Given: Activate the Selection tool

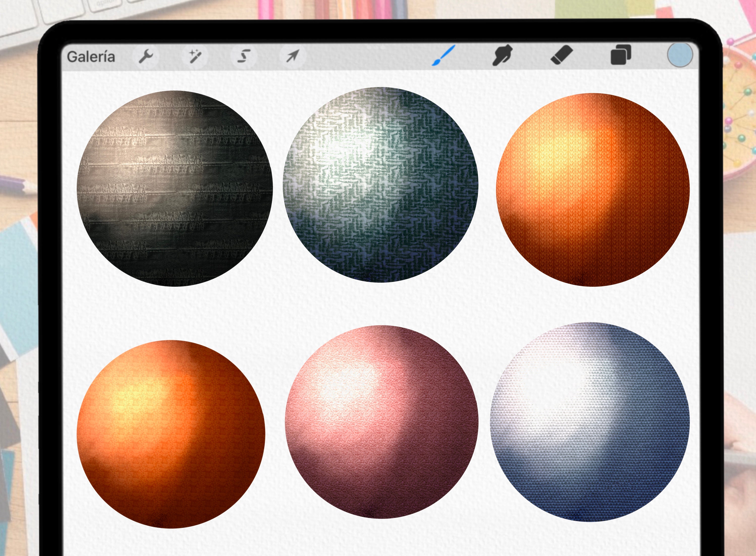Looking at the screenshot, I should [244, 56].
